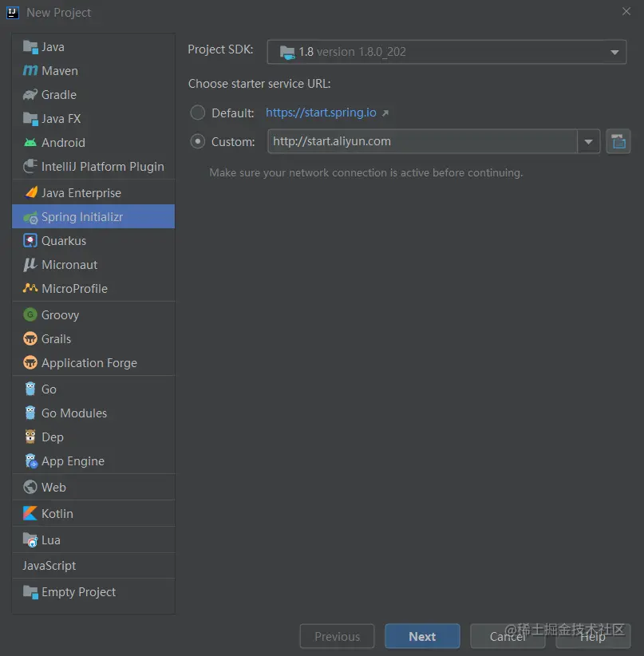Click the Spring Initializr icon

coord(30,217)
